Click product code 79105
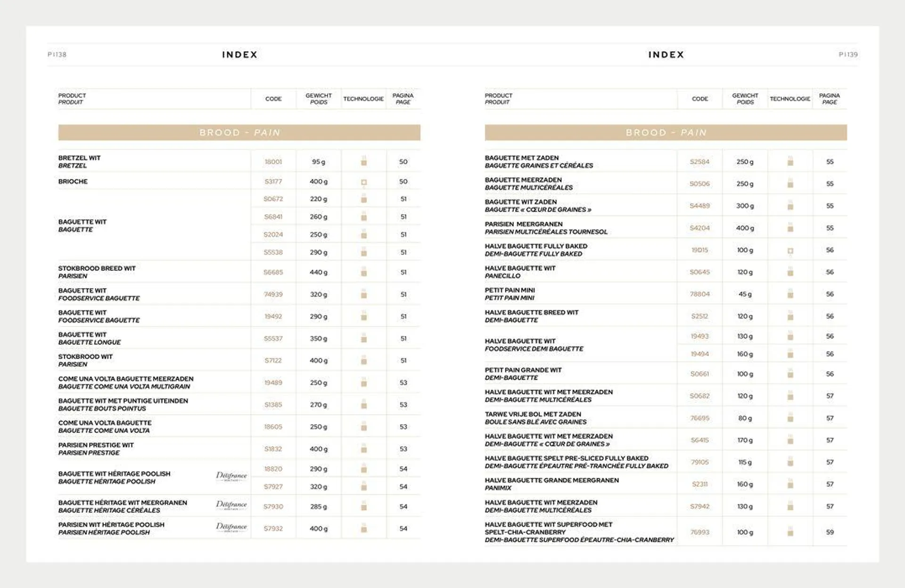The image size is (905, 588). tap(700, 462)
